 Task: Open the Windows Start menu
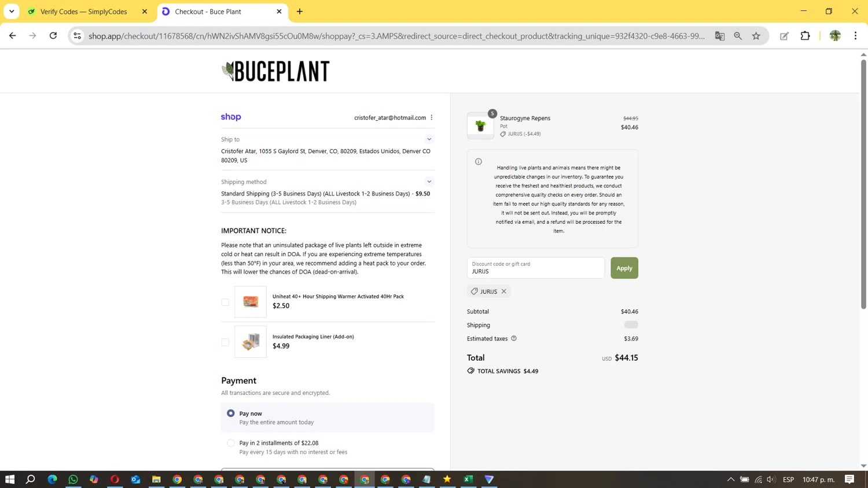click(x=9, y=479)
